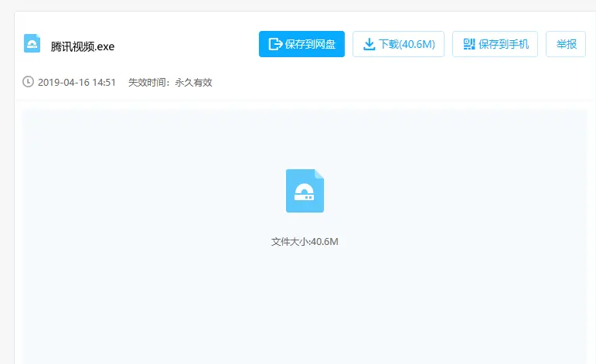Click the timestamp 2019-04-16 14:51
This screenshot has height=364, width=596.
[77, 83]
